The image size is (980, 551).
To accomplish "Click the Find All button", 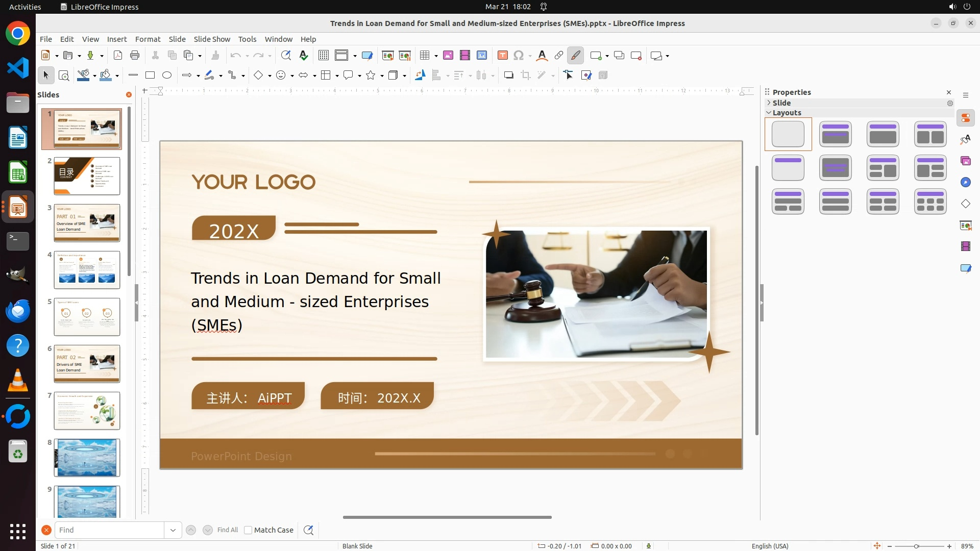I will point(227,530).
